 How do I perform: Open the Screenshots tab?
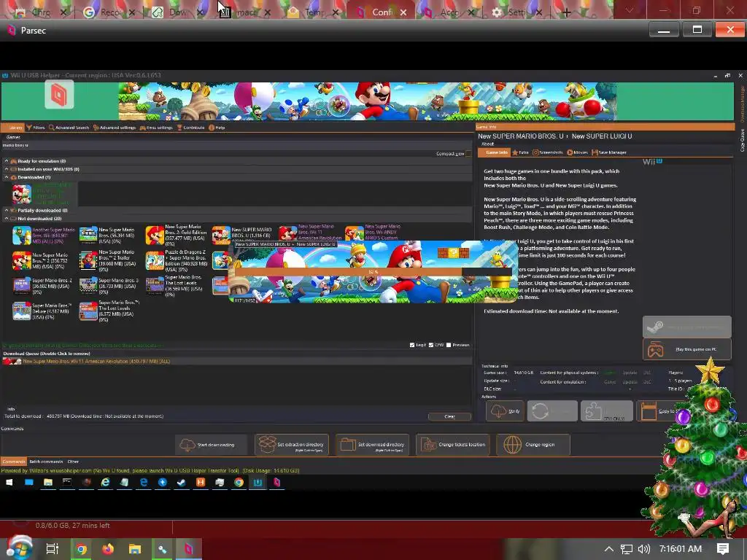pyautogui.click(x=548, y=152)
